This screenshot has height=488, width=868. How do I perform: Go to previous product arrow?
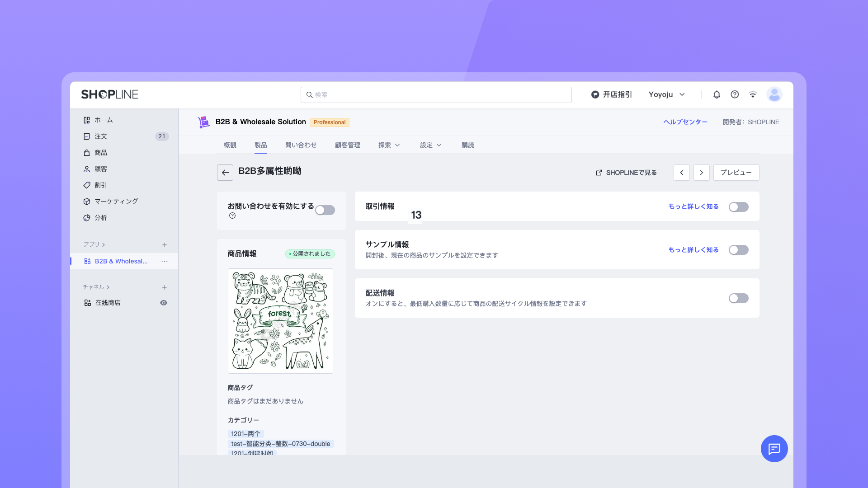(681, 173)
